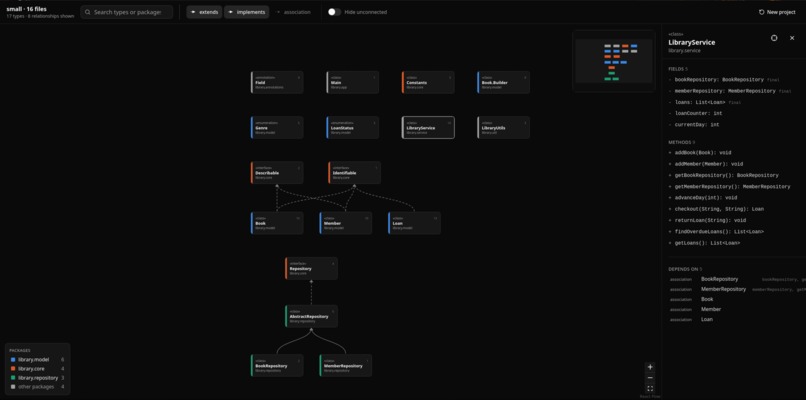Viewport: 806px width, 400px height.
Task: Switch on Hide unconnected toggle
Action: tap(334, 12)
